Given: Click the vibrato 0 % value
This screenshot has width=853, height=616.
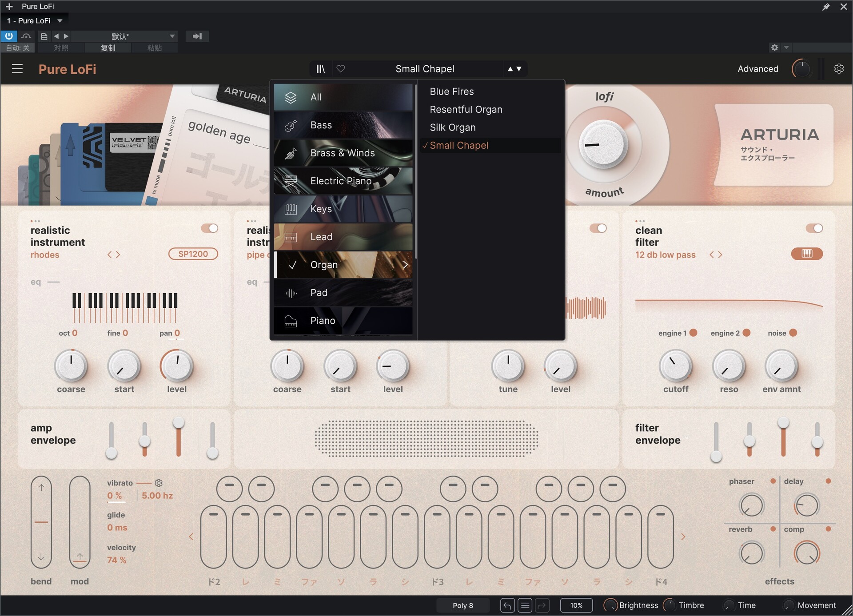Looking at the screenshot, I should pyautogui.click(x=115, y=496).
